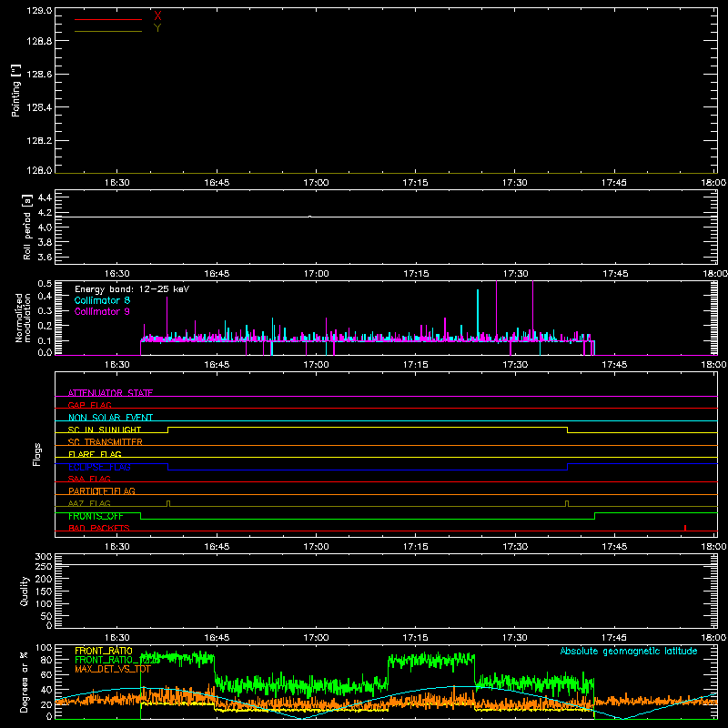Viewport: 728px width, 728px height.
Task: Click the SC_TRANSMITTER flag label
Action: pos(105,442)
